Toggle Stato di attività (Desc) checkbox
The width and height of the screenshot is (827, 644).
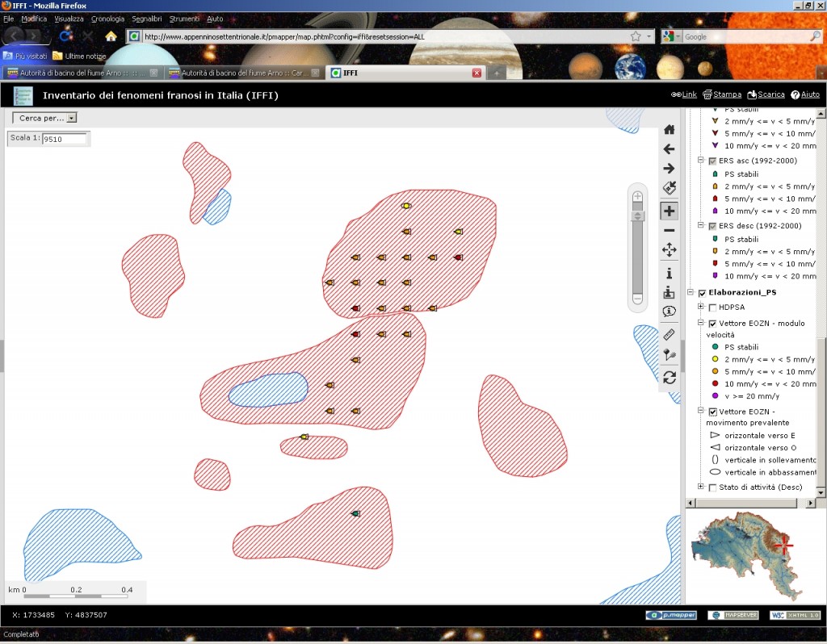712,487
